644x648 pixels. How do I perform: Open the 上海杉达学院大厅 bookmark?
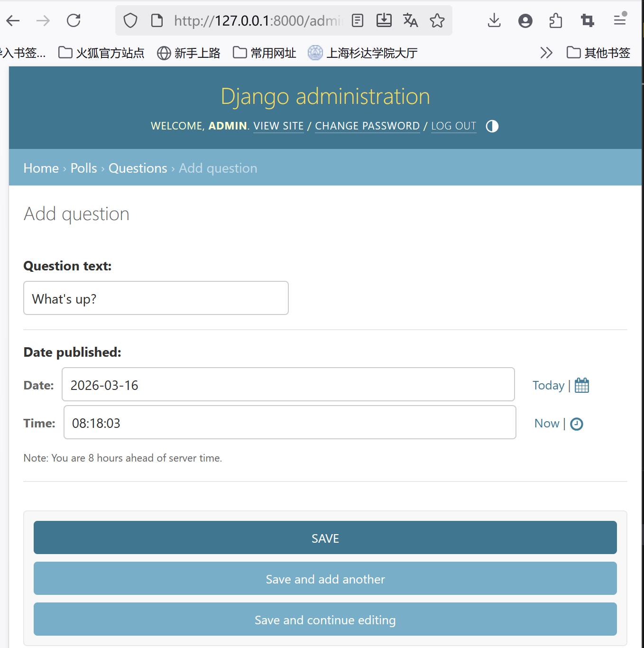click(363, 53)
